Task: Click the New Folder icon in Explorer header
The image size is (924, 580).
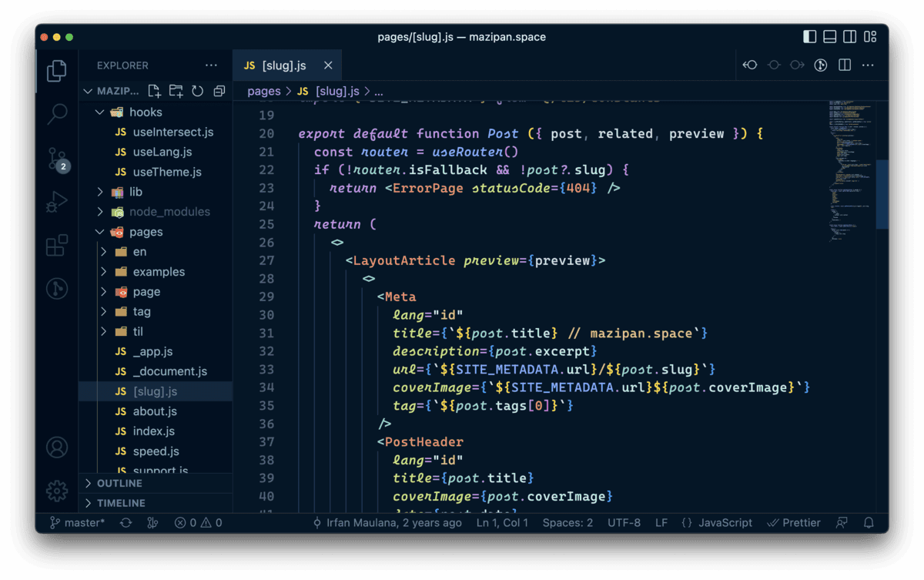Action: [176, 91]
